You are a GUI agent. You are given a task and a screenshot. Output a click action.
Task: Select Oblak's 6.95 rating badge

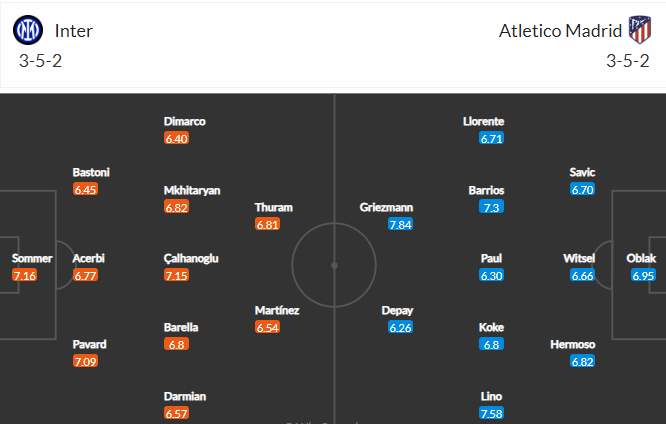pos(643,275)
